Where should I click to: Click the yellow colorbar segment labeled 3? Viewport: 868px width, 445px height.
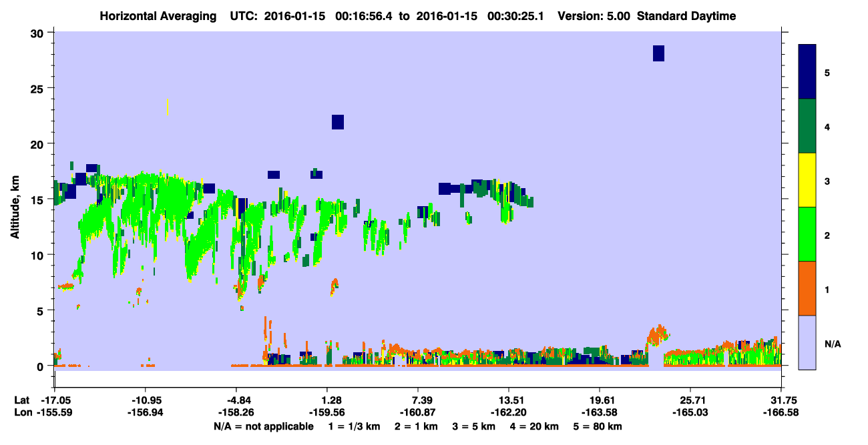point(807,180)
